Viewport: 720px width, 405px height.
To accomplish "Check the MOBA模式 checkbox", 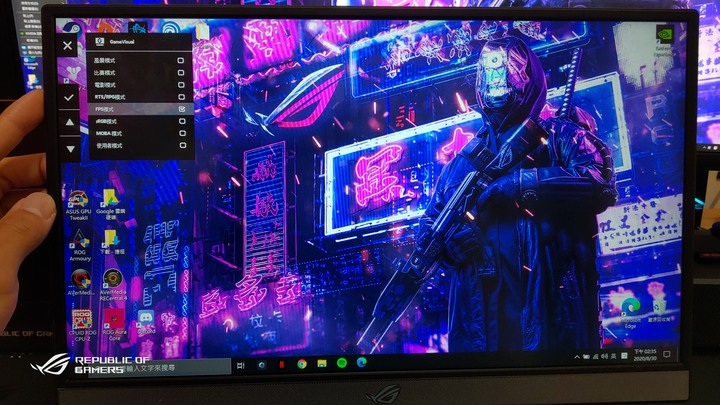I will tap(182, 133).
